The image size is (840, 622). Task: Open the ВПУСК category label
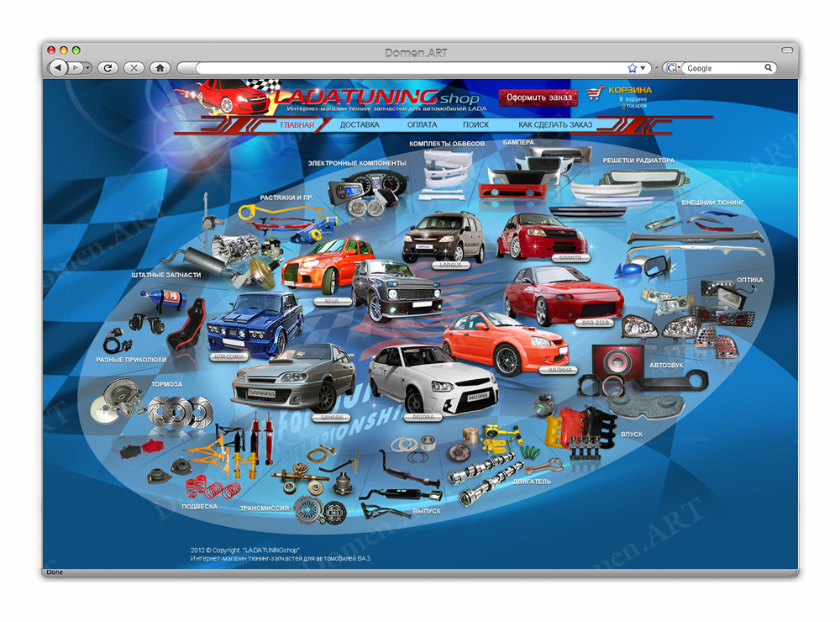[x=632, y=435]
